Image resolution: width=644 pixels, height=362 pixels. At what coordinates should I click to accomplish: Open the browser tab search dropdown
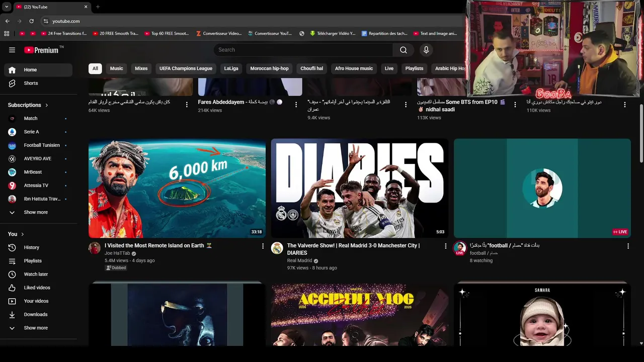coord(7,7)
